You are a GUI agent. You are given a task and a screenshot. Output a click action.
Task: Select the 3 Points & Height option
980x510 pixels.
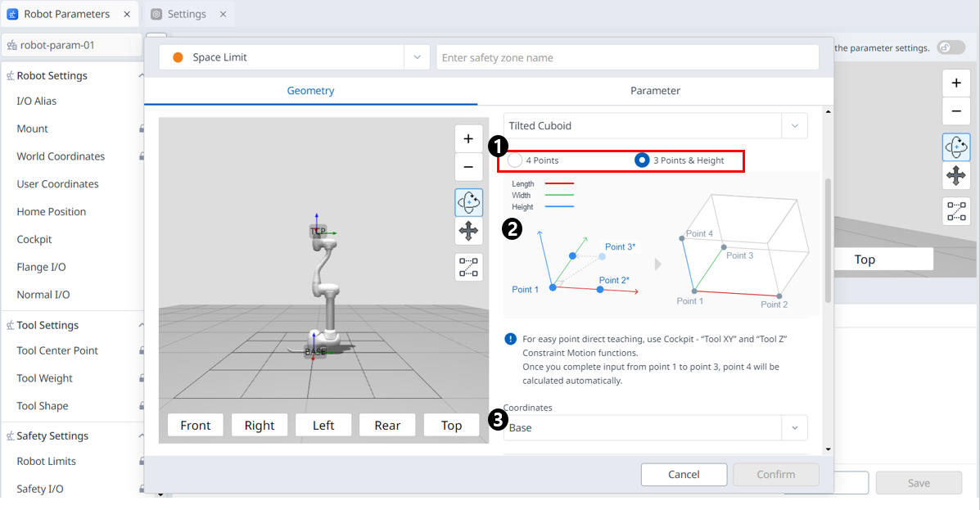click(643, 160)
